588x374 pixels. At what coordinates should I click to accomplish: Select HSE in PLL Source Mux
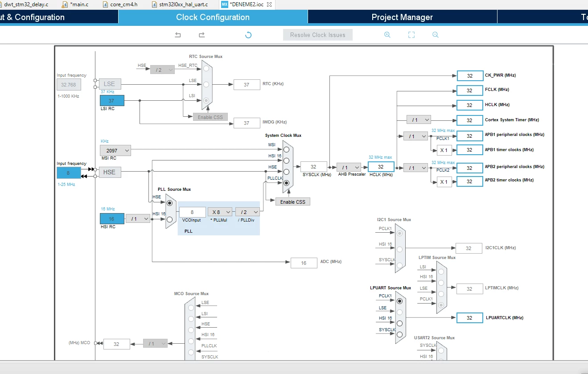(169, 203)
